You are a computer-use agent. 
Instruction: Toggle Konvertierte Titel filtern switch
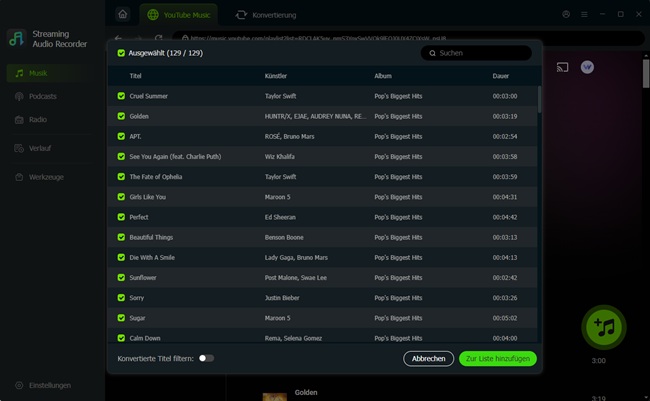tap(206, 358)
